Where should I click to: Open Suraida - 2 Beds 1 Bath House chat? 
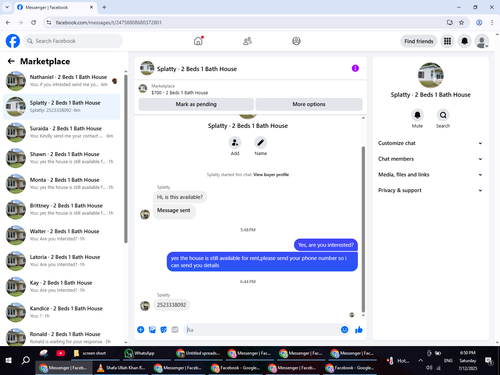[62, 132]
